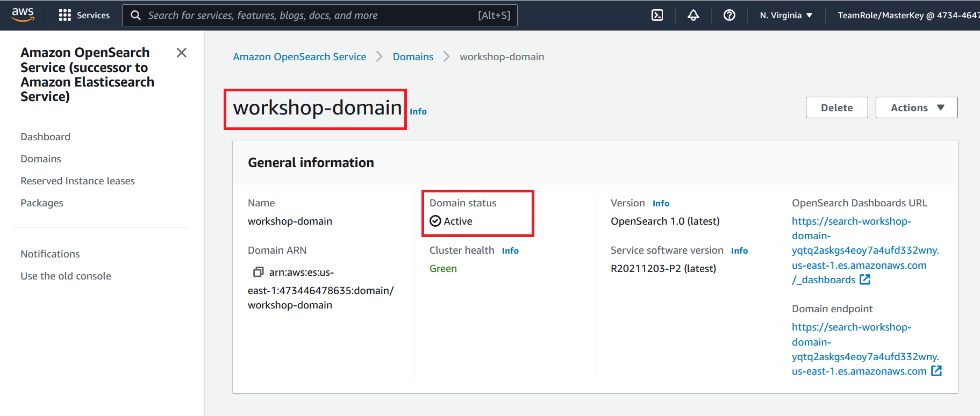Open TeamRole/MasterKey account menu
The height and width of the screenshot is (416, 980).
coord(909,15)
